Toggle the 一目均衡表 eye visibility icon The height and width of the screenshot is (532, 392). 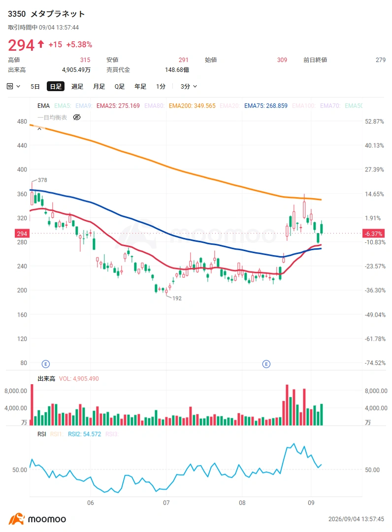click(x=77, y=117)
